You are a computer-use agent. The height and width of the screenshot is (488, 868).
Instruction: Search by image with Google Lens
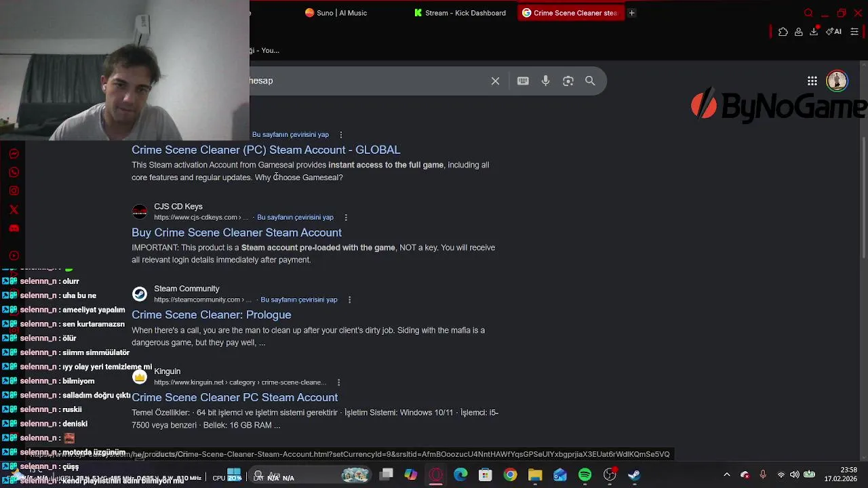pyautogui.click(x=568, y=81)
